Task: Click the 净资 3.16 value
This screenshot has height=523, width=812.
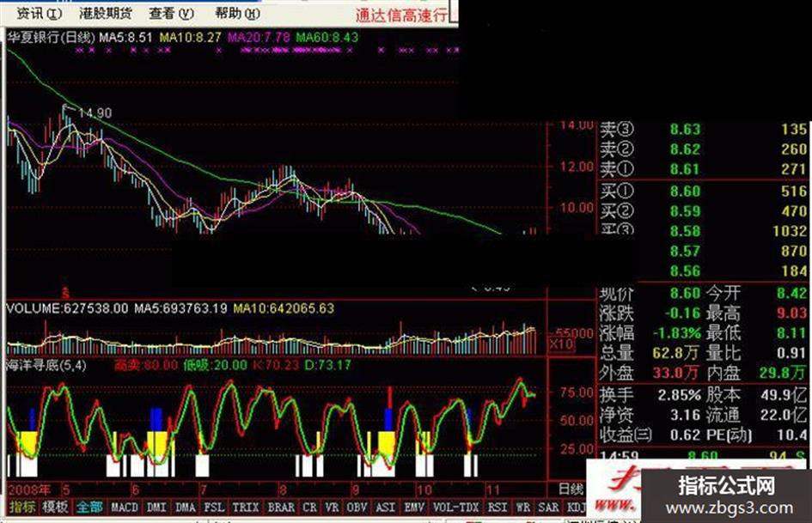Action: tap(685, 416)
